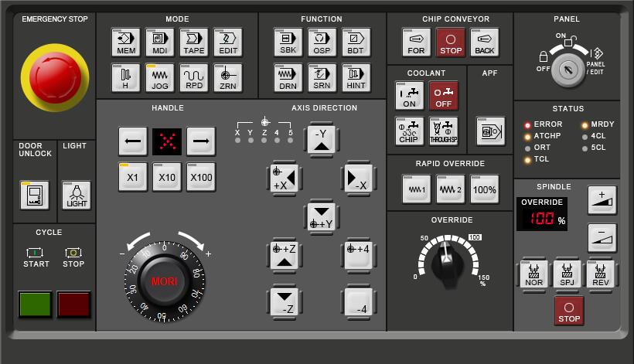This screenshot has height=364, width=634.
Task: Select MEM mode button
Action: click(x=126, y=43)
